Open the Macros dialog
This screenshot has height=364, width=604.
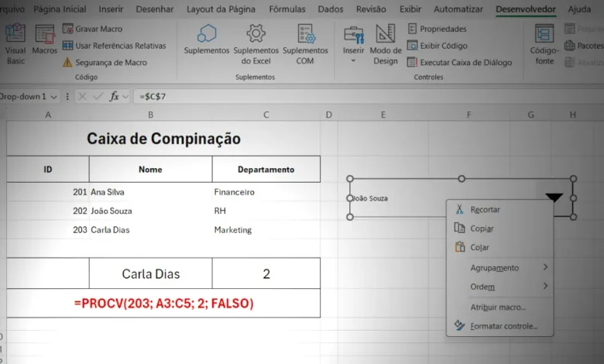tap(44, 39)
